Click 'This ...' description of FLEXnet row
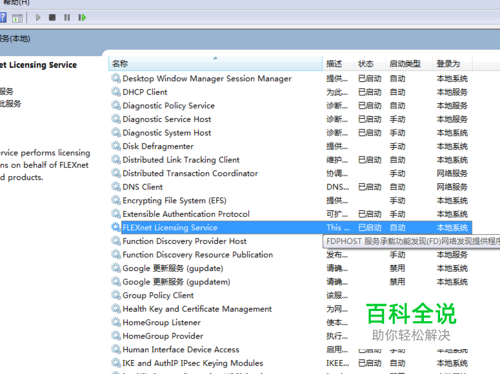This screenshot has width=500, height=374. point(338,228)
